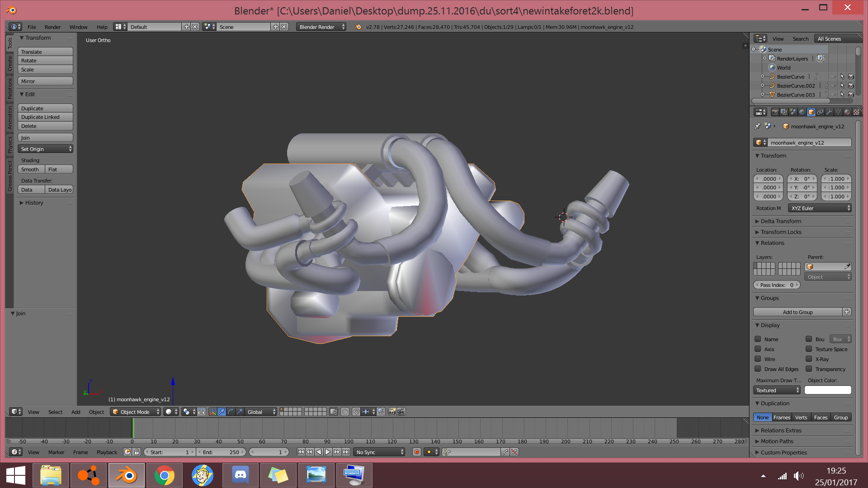This screenshot has height=488, width=868.
Task: Open the Textured maximum draw type dropdown
Action: click(x=777, y=390)
